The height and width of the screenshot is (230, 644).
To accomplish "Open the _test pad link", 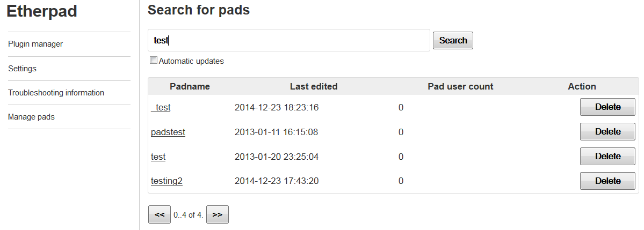I will pyautogui.click(x=161, y=107).
